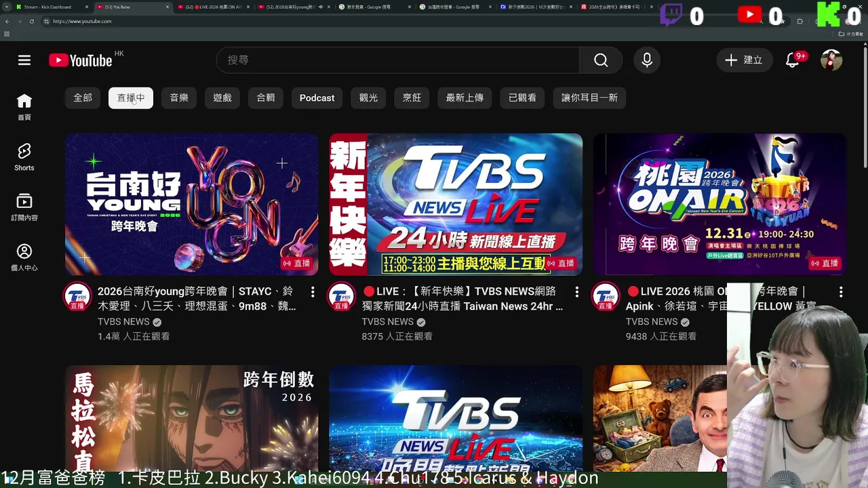Select the 觀光 filter chip

click(x=369, y=98)
